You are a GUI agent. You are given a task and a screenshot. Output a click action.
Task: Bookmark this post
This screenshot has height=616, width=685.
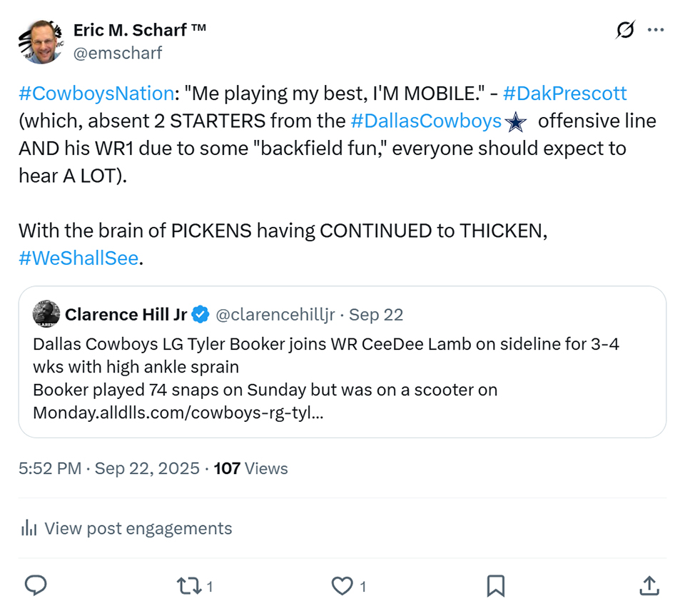pos(495,586)
